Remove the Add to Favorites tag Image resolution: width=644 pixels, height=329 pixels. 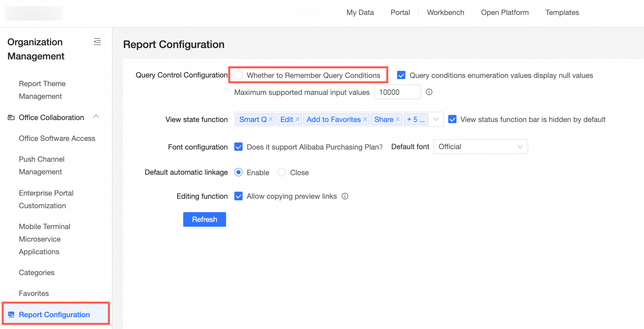pos(365,119)
